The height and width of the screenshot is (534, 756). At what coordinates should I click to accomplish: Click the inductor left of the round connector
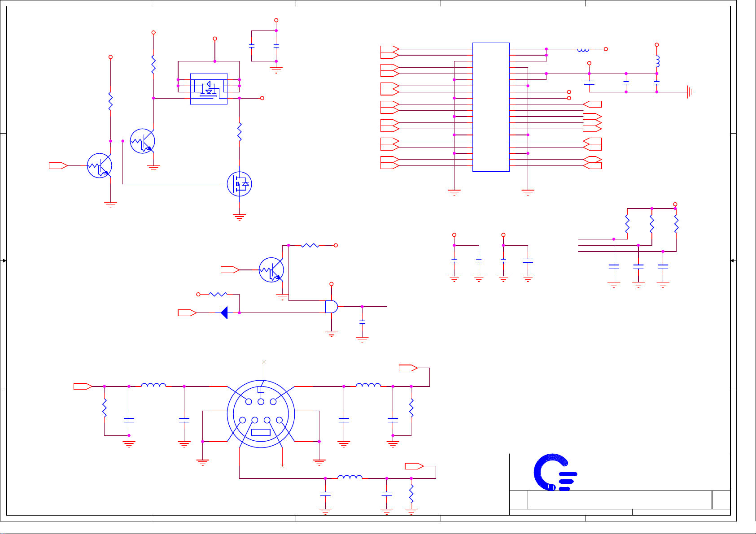pos(153,385)
